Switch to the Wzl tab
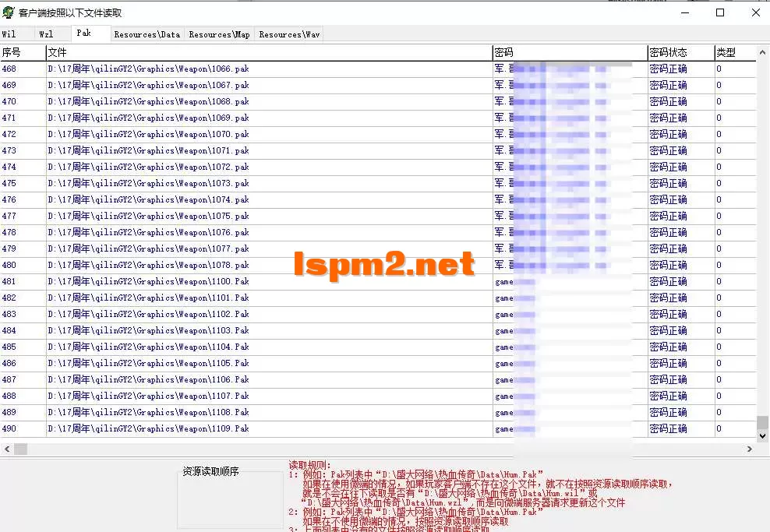Image resolution: width=770 pixels, height=532 pixels. [x=51, y=34]
